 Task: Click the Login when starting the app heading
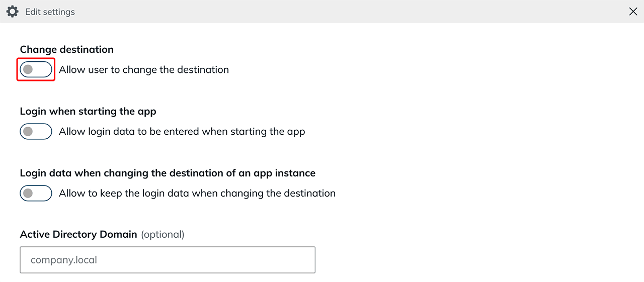(x=88, y=111)
